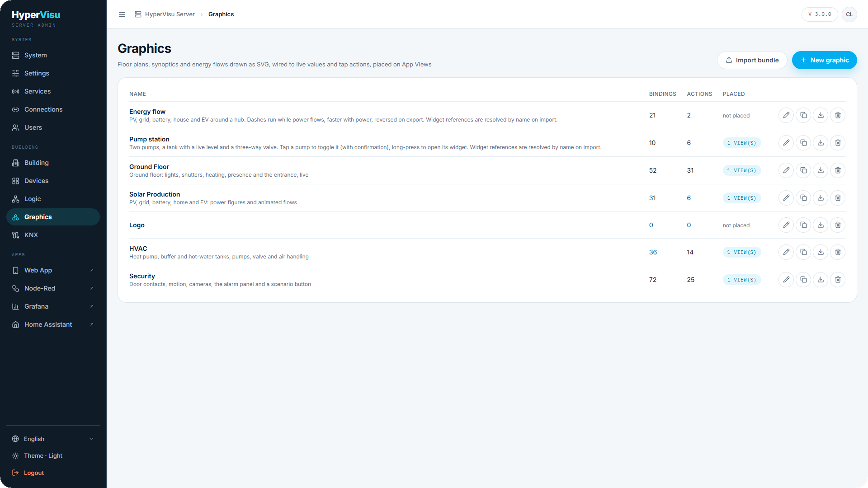Open Home Assistant external app

(x=53, y=324)
